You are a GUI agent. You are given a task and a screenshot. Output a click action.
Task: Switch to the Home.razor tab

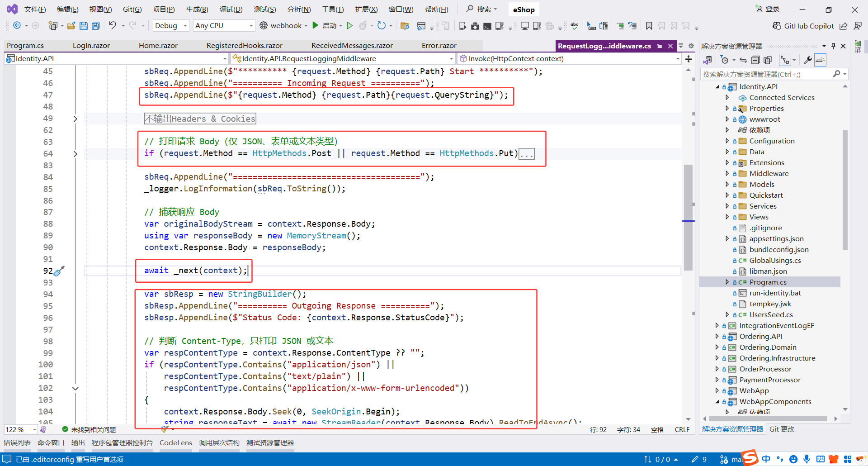[158, 46]
